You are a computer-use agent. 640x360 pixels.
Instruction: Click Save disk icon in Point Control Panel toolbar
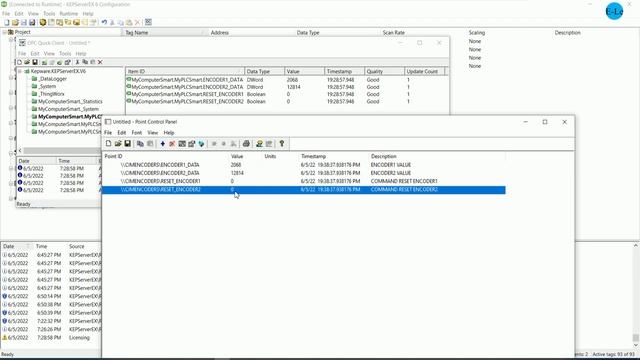coord(127,144)
